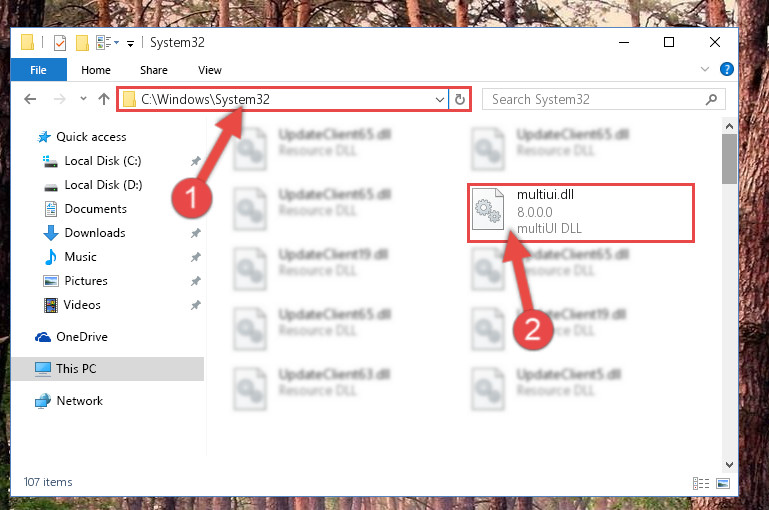769x510 pixels.
Task: Unpin Downloads using its pin icon
Action: tap(196, 233)
